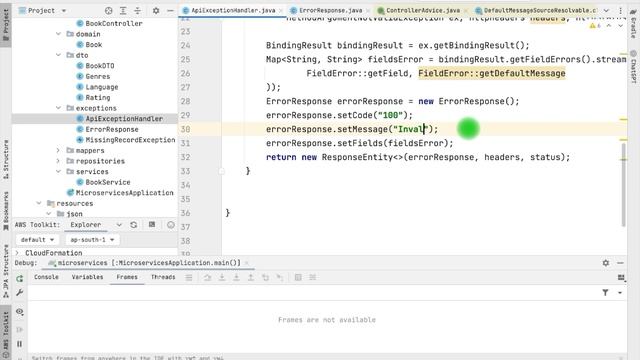Click the Step Out icon
Image resolution: width=640 pixels, height=360 pixels.
(251, 278)
